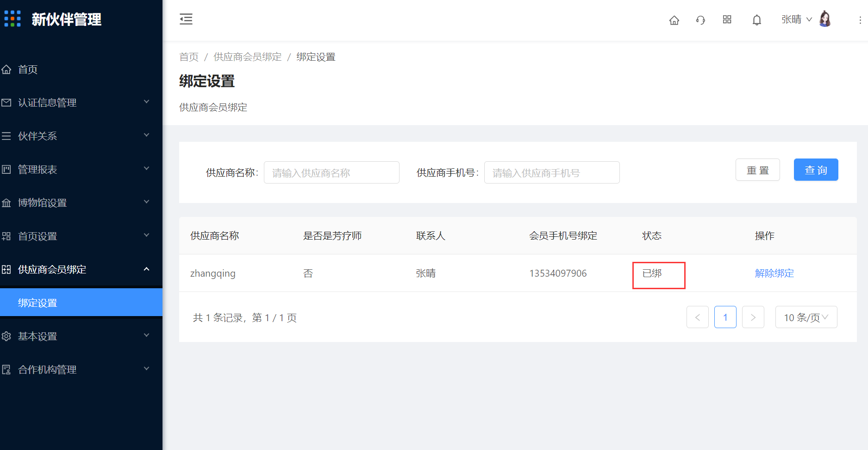The height and width of the screenshot is (450, 868).
Task: Open the 首页设置 menu item
Action: pos(81,236)
